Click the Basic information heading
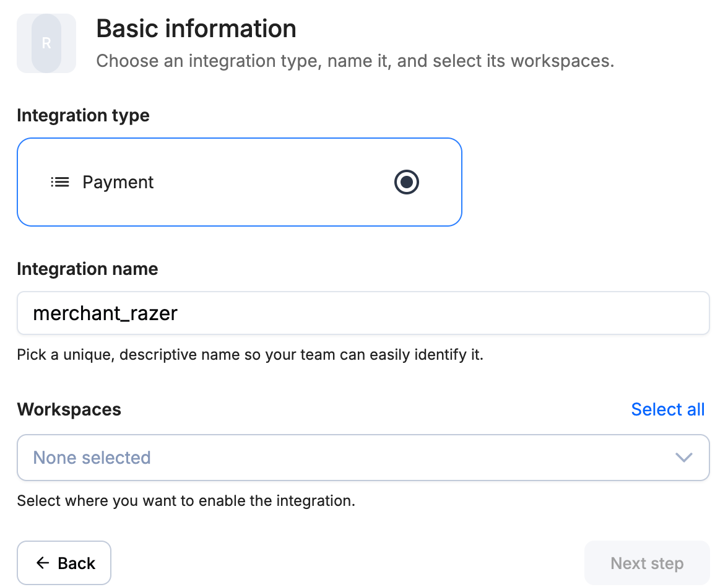Image resolution: width=728 pixels, height=587 pixels. [x=196, y=28]
